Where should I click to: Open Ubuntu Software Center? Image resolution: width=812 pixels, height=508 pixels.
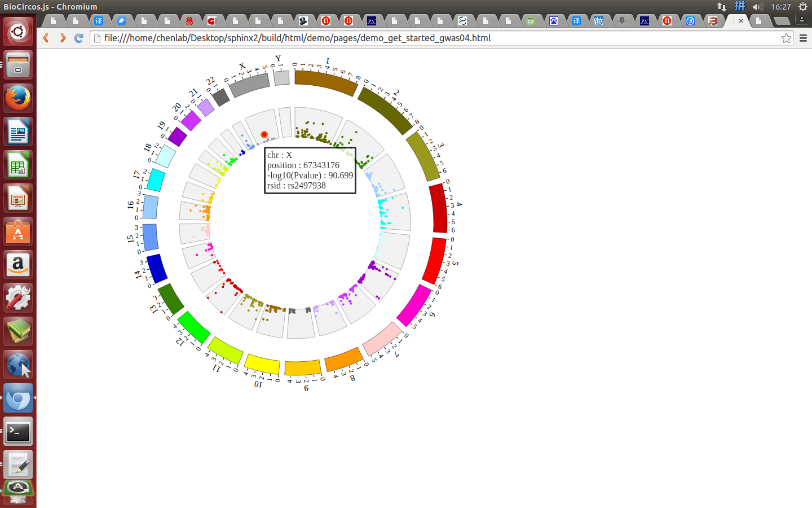[x=18, y=231]
